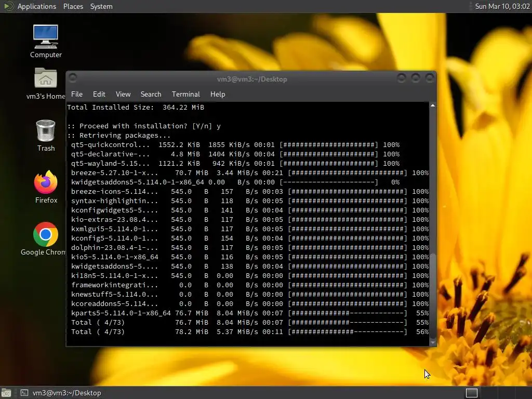This screenshot has height=399, width=532.
Task: Click the kparts5-5.114.0-1-x86_64 55% line
Action: click(250, 313)
